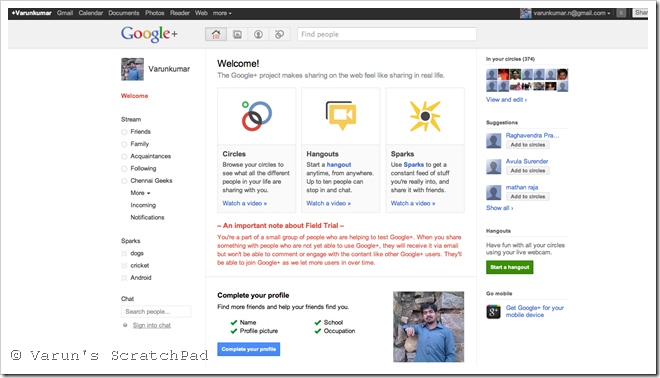This screenshot has width=660, height=378.
Task: Add mathan raja to circles
Action: [527, 197]
